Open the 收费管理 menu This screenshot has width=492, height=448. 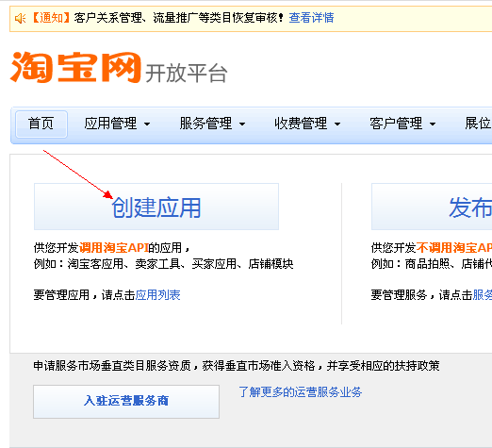pos(301,124)
